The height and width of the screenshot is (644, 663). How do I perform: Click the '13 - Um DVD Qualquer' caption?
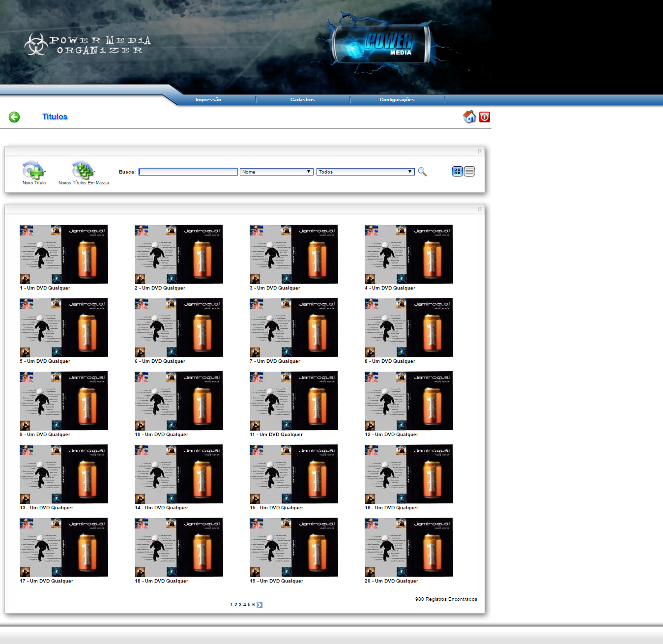pos(47,508)
